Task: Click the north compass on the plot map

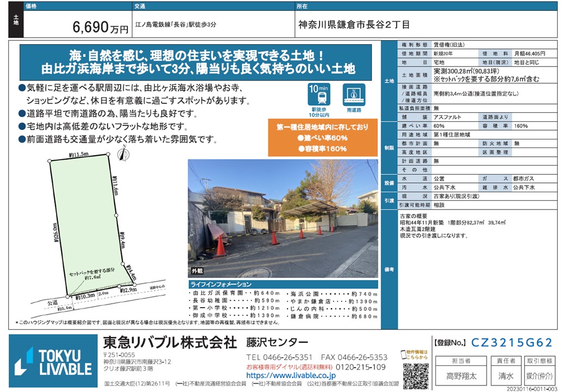Action: (124, 154)
